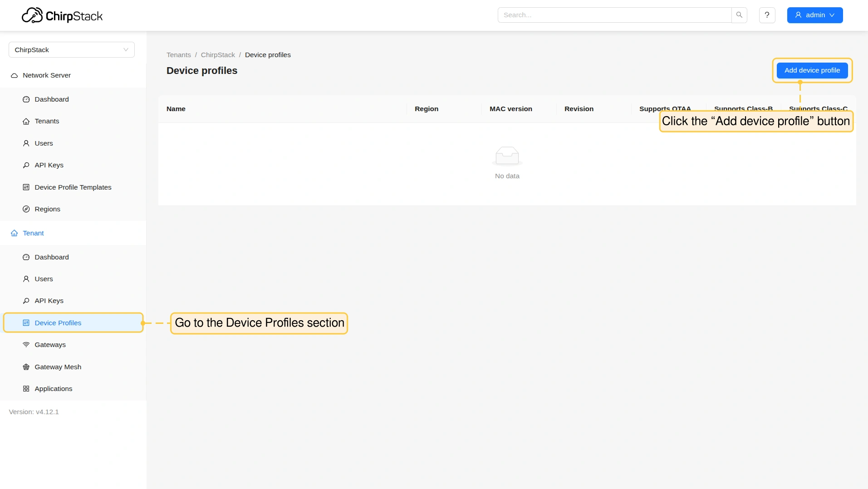Click the Network Server cloud icon
868x489 pixels.
(15, 75)
